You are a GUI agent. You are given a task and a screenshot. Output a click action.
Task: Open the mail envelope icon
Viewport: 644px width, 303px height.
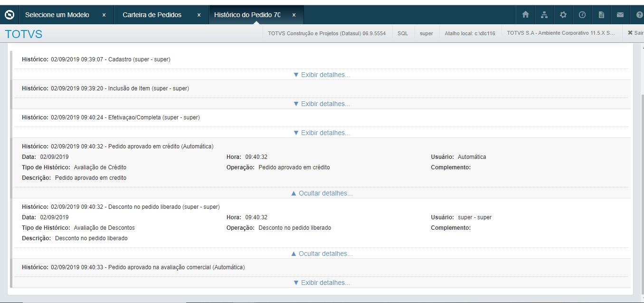coord(620,15)
